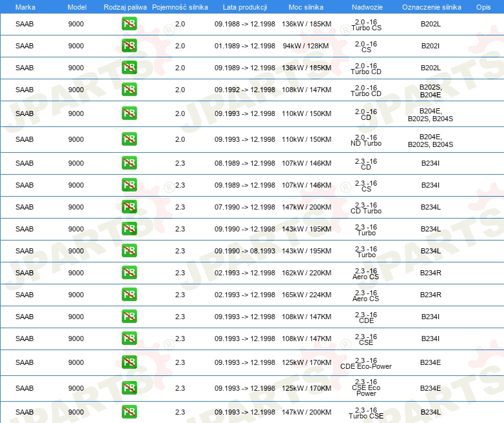Select the 94kW / 128KM power cell
Screen dimensions: 504x423
point(306,46)
